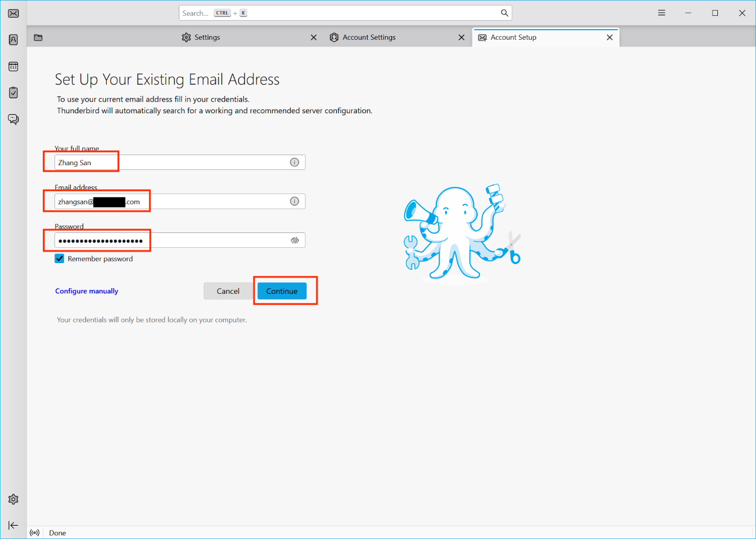
Task: Open the Chat space icon
Action: coord(13,119)
